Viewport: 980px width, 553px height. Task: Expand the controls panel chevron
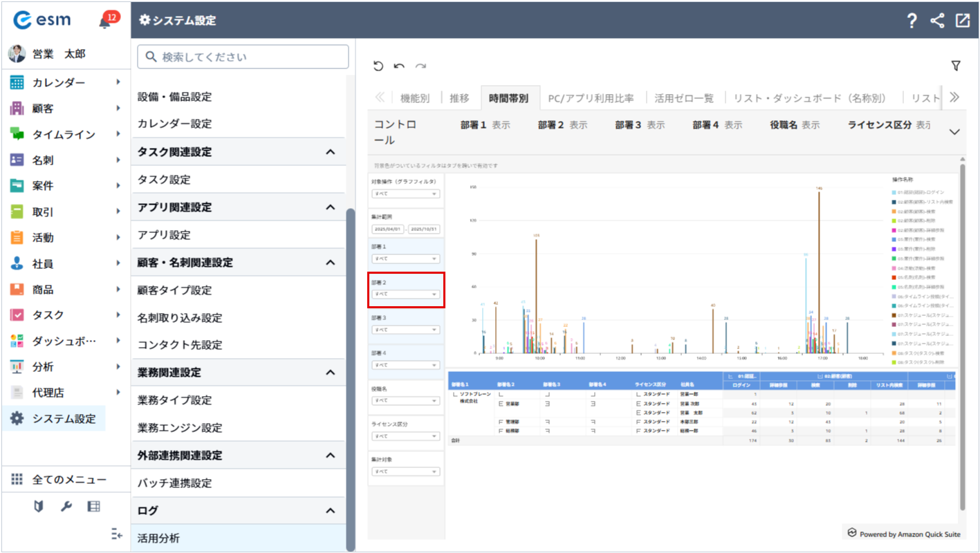(954, 131)
